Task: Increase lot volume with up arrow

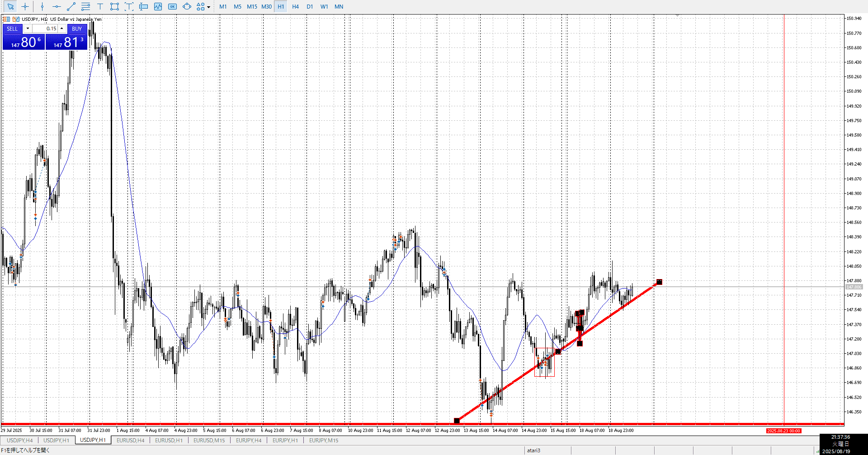Action: 62,28
